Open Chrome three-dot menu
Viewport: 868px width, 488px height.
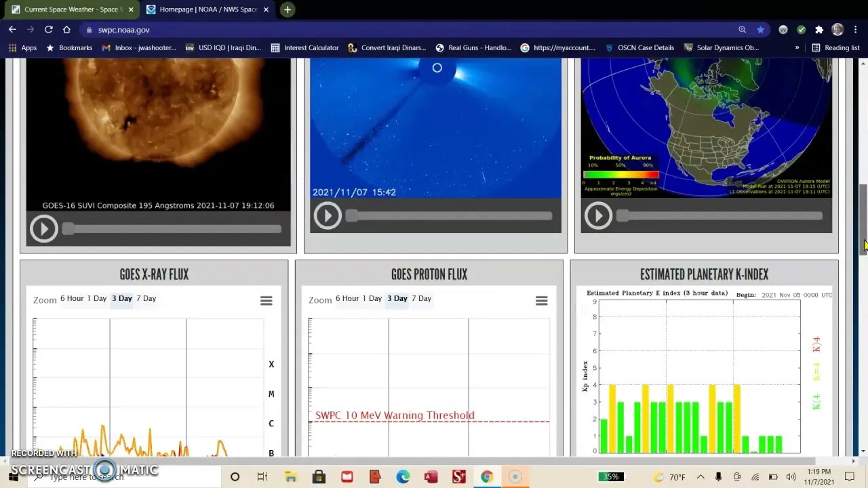coord(855,30)
